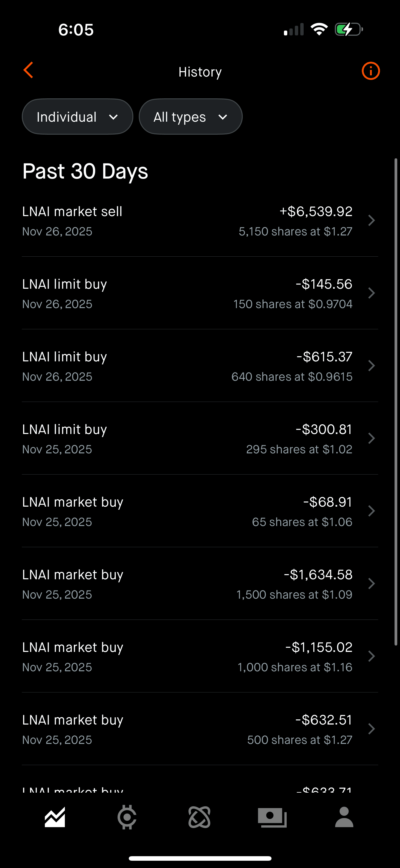Open the crypto tab icon
The width and height of the screenshot is (400, 868).
coord(127,817)
